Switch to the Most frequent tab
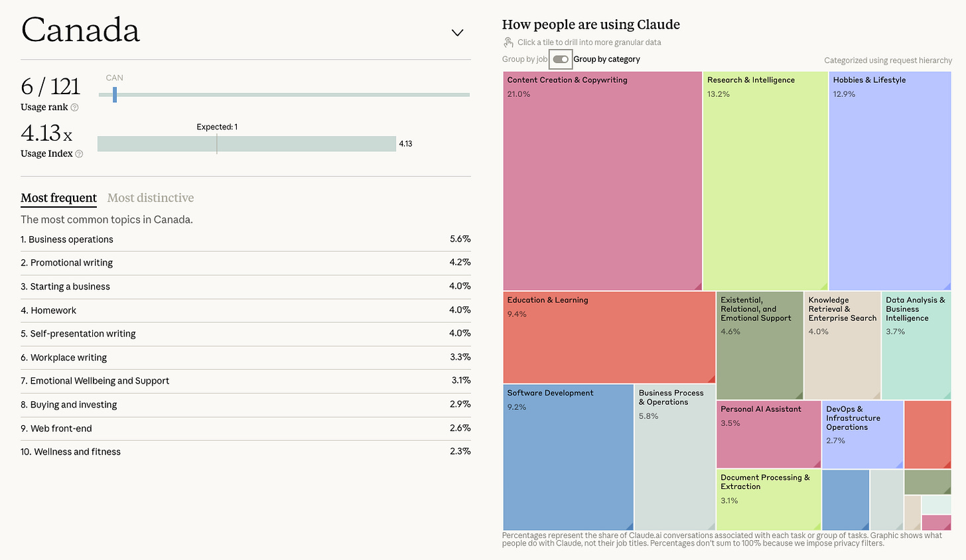 pyautogui.click(x=58, y=198)
